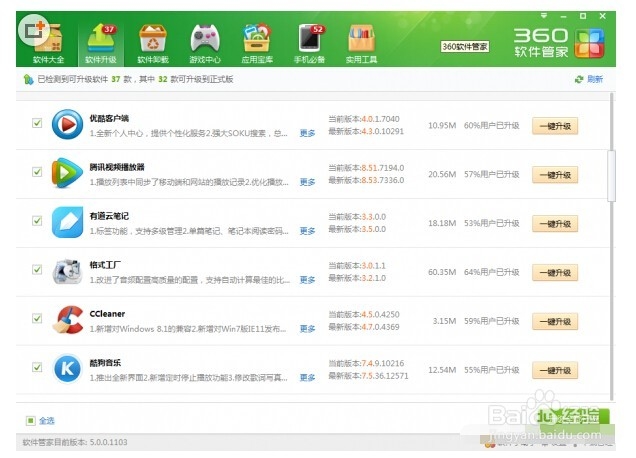Click 一键升级 for CCleaner
Viewport: 636px width, 458px height.
(555, 322)
